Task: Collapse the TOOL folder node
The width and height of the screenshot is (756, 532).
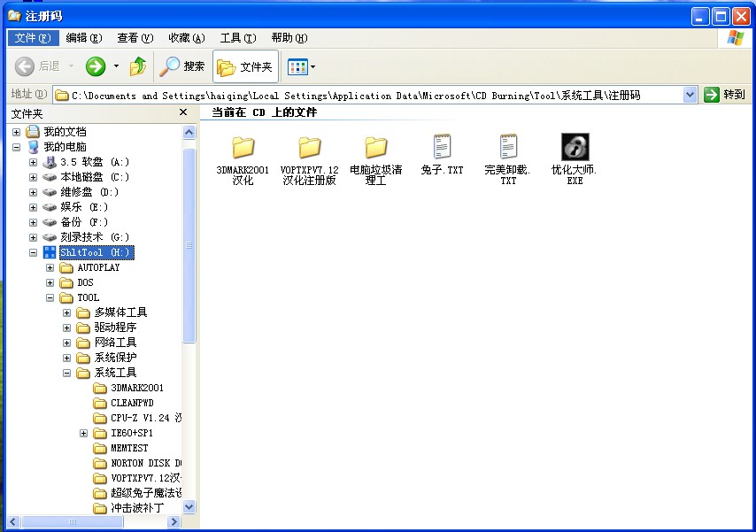Action: pyautogui.click(x=50, y=297)
